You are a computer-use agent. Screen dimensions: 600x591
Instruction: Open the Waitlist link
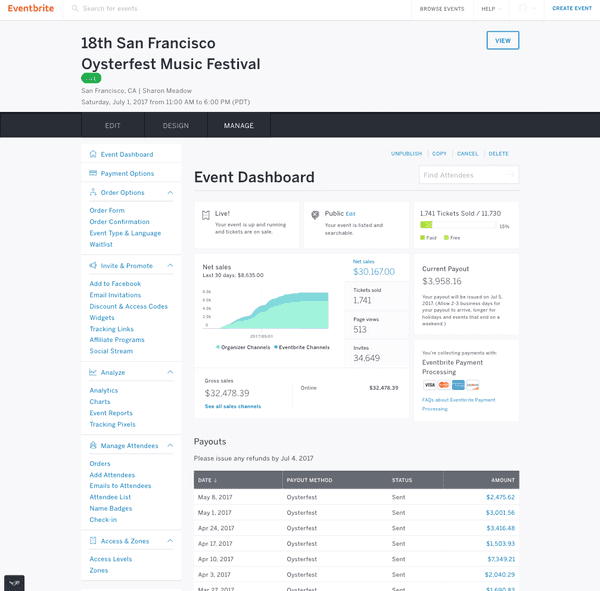pyautogui.click(x=101, y=244)
